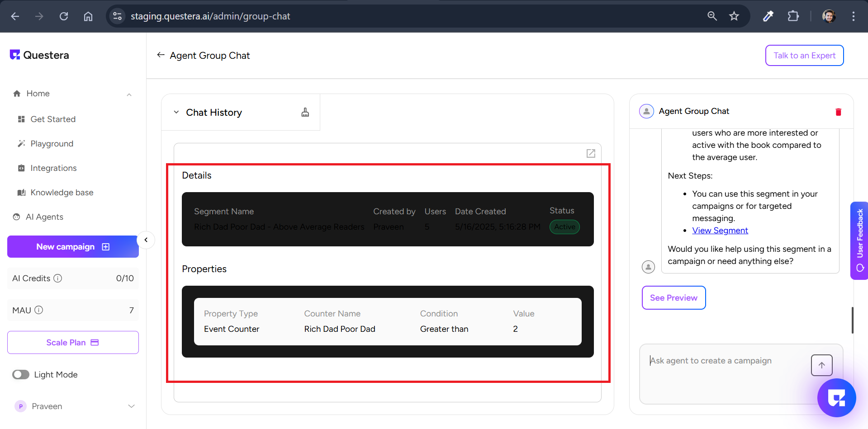This screenshot has width=868, height=429.
Task: Go back in browser history
Action: pos(15,16)
